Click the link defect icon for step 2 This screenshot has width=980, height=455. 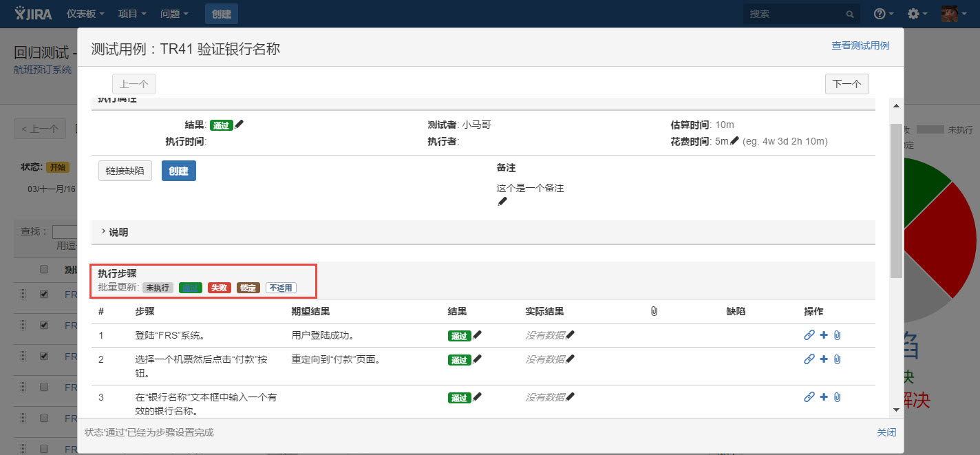(809, 359)
